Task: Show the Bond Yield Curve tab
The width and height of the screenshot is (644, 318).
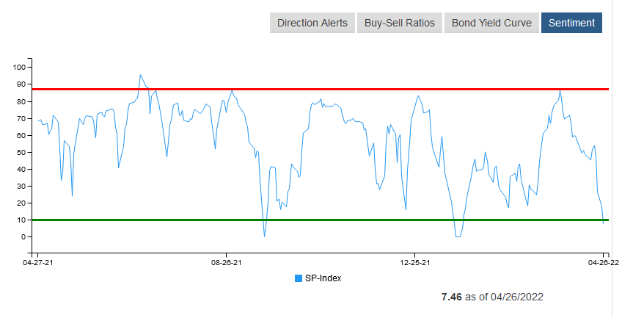Action: 491,23
